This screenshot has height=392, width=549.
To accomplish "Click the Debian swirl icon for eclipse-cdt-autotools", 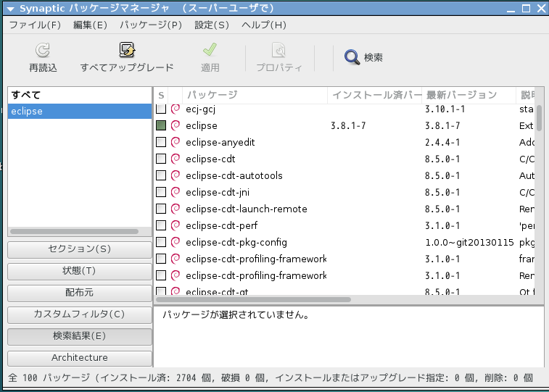I will (x=176, y=175).
